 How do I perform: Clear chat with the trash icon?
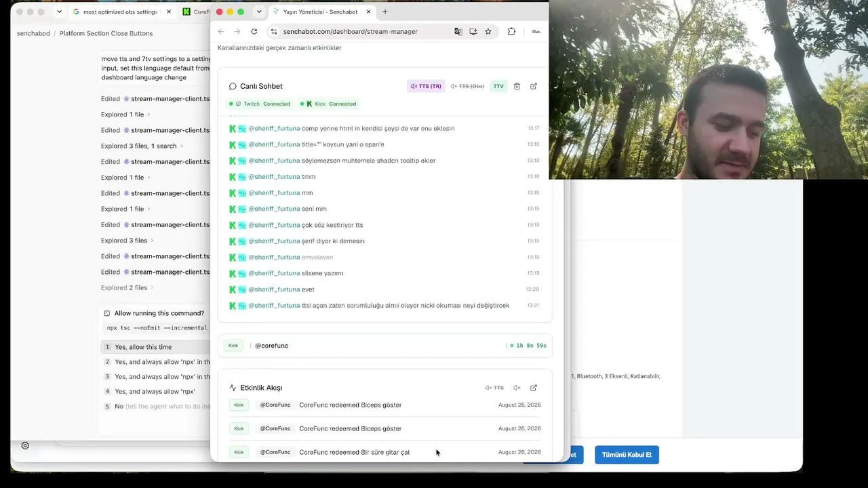click(x=517, y=86)
